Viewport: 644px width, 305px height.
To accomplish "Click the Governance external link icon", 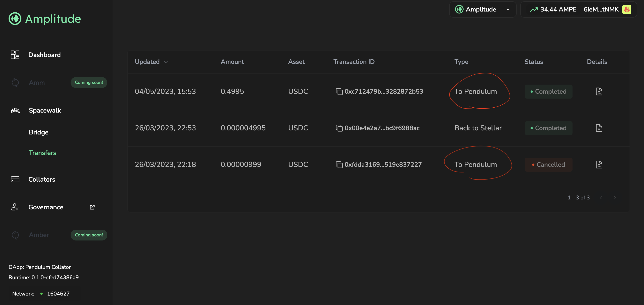I will [92, 207].
